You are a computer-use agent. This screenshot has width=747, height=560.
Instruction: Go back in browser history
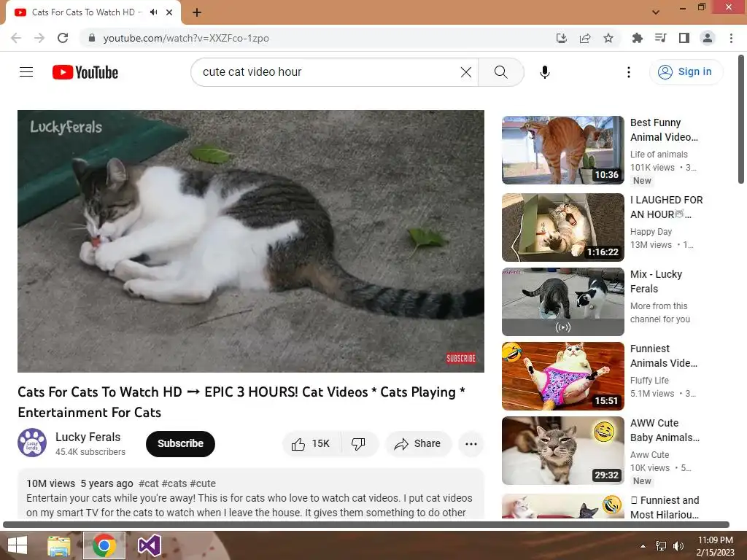coord(16,38)
